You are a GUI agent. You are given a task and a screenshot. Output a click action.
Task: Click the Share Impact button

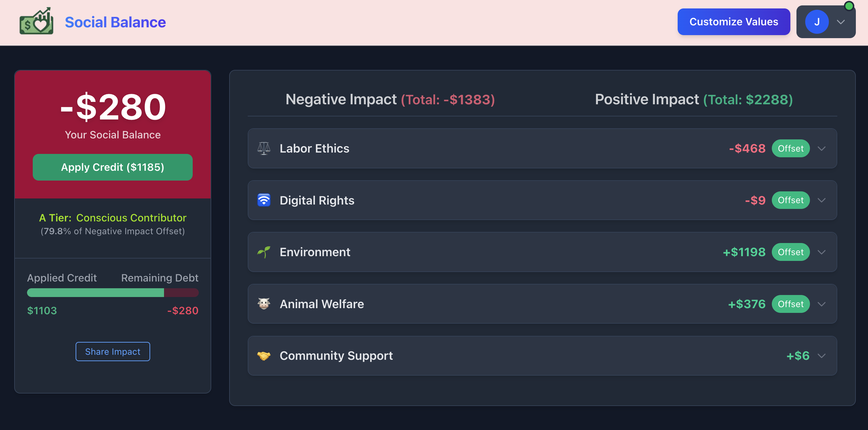[x=113, y=352]
